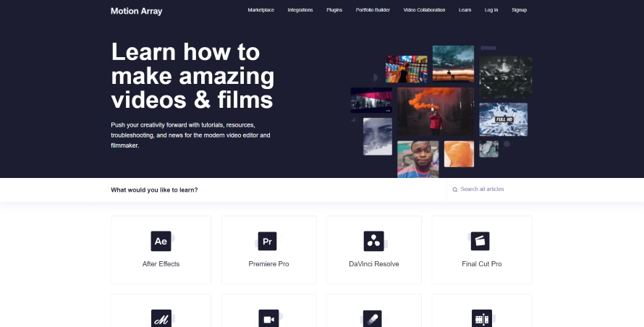Click the cursive M icon tile
Viewport: 644px width, 327px height.
(x=161, y=319)
